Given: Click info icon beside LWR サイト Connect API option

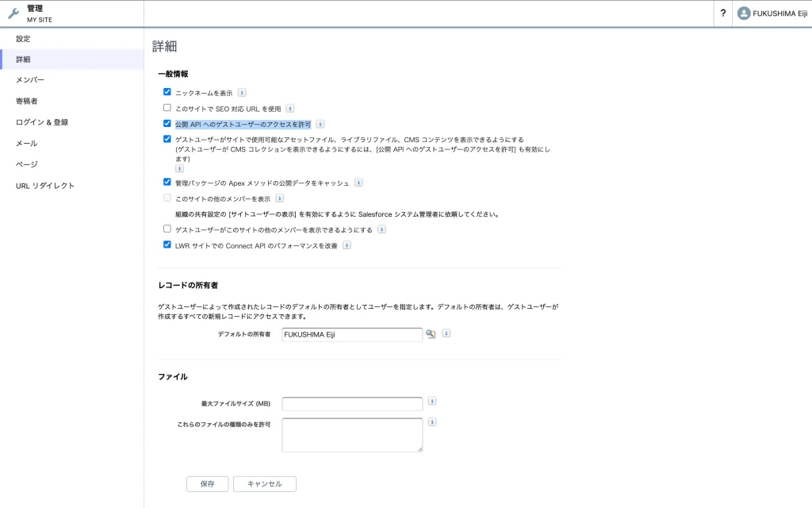Looking at the screenshot, I should pyautogui.click(x=347, y=245).
